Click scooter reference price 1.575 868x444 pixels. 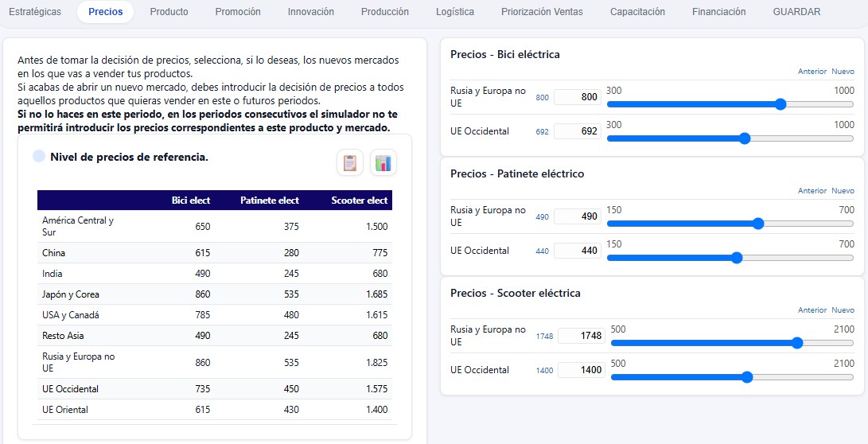click(x=377, y=389)
